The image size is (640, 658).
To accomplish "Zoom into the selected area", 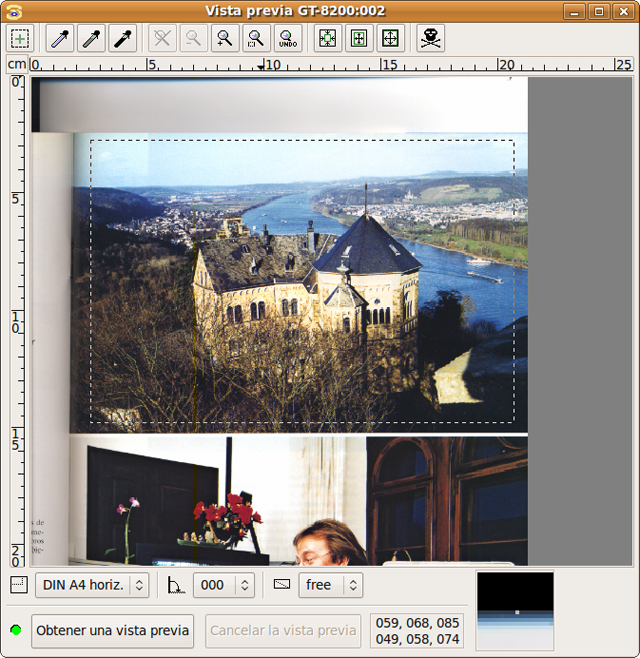I will [x=256, y=39].
